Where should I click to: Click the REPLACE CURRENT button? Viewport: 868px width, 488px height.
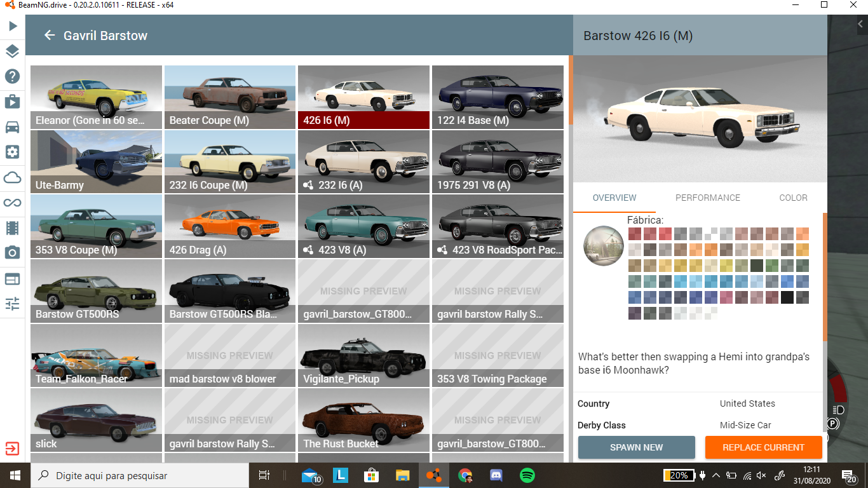(763, 447)
